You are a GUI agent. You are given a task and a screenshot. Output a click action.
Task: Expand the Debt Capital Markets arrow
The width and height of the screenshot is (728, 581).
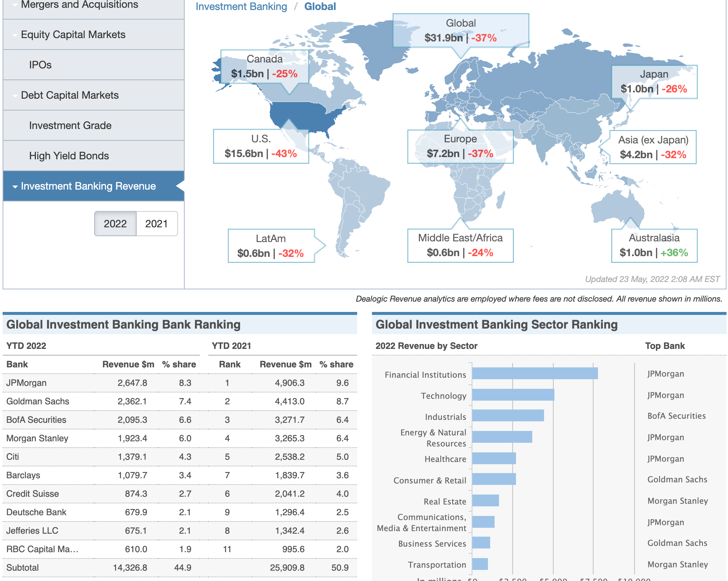pyautogui.click(x=15, y=96)
